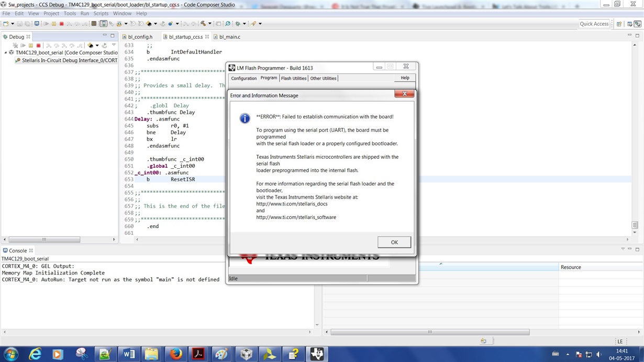Viewport: 644px width, 362px height.
Task: Open the Run menu
Action: (x=85, y=13)
